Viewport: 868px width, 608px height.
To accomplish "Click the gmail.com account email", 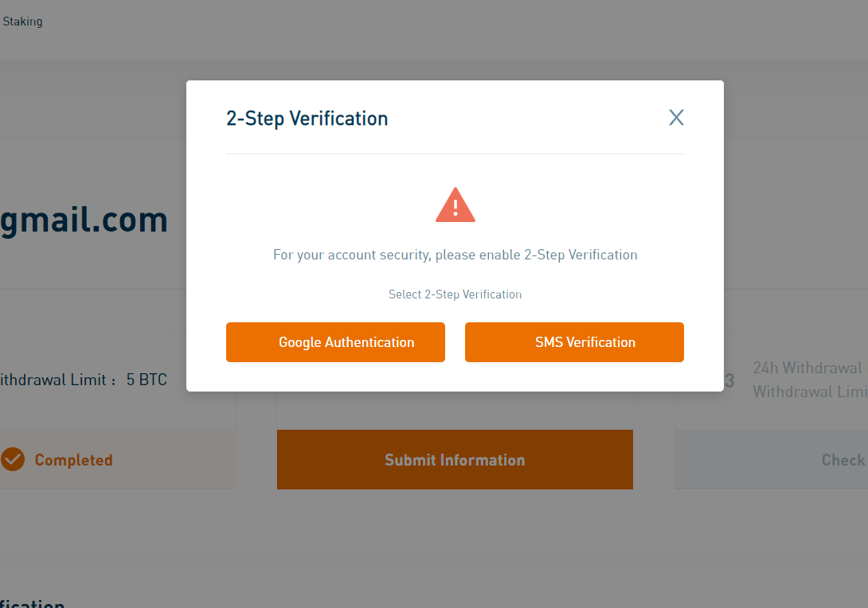I will point(84,219).
